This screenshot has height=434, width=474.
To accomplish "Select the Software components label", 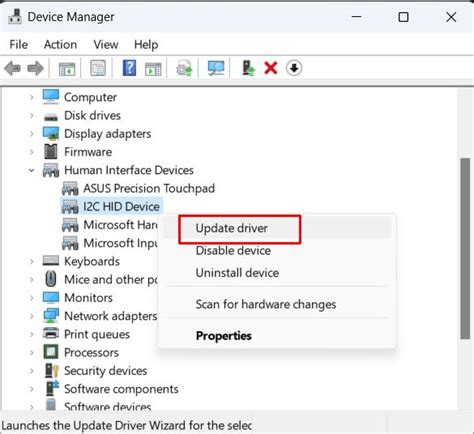I will [121, 389].
